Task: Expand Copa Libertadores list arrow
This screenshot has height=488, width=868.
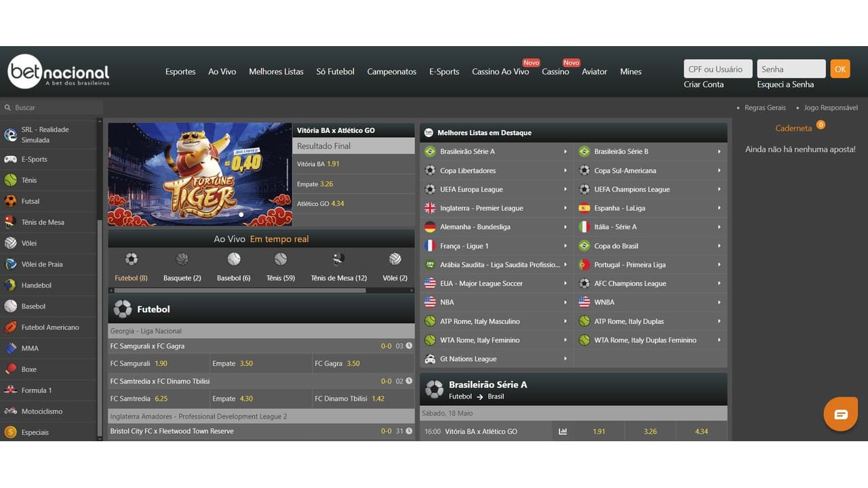Action: (566, 170)
